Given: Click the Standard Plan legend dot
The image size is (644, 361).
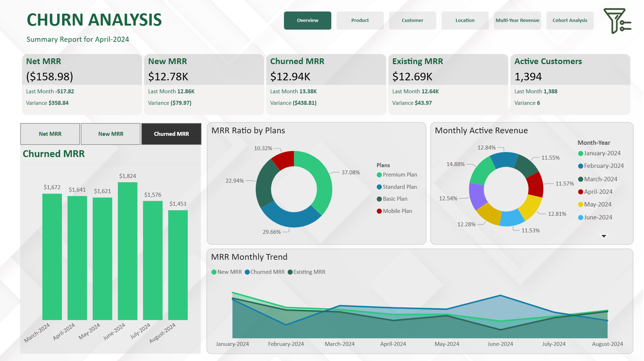Looking at the screenshot, I should (379, 187).
